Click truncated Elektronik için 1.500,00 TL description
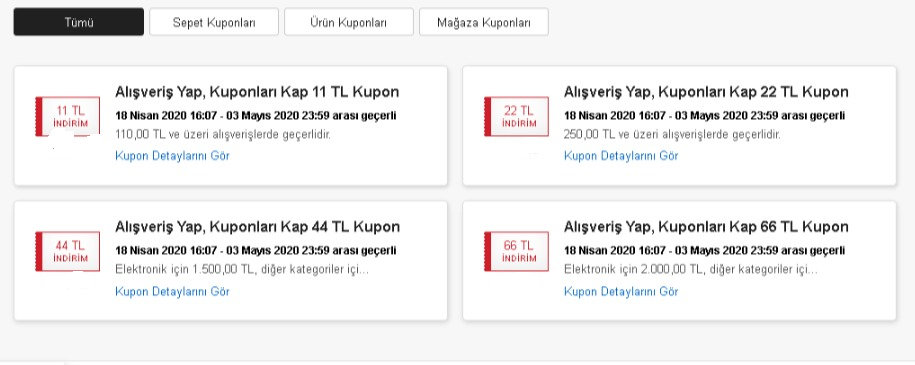Screen dimensions: 915x365 tap(242, 270)
